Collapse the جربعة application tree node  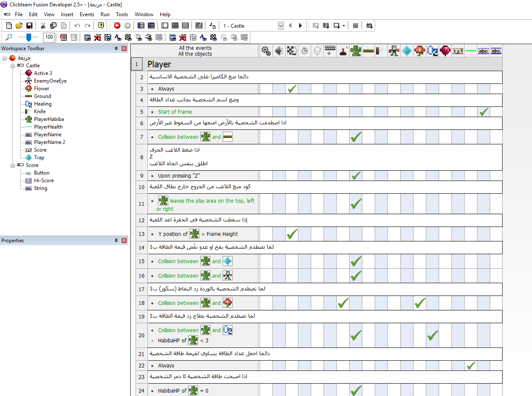4,58
